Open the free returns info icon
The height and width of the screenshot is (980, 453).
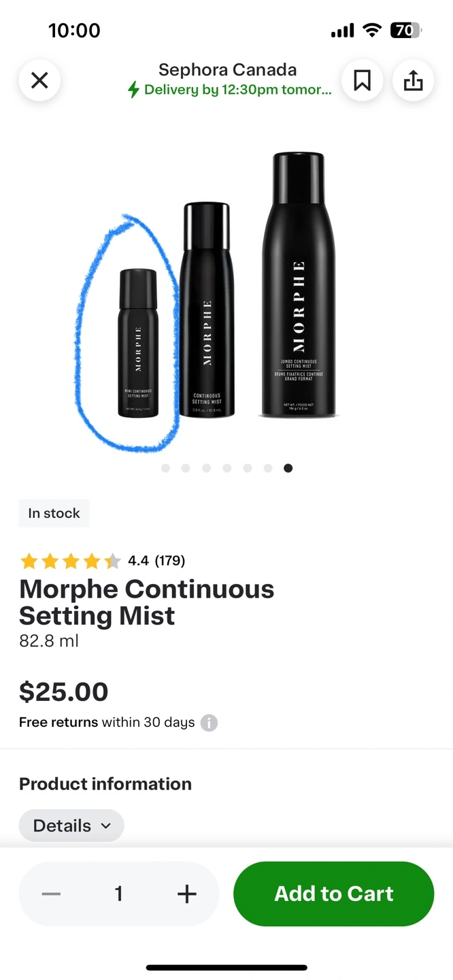point(209,723)
